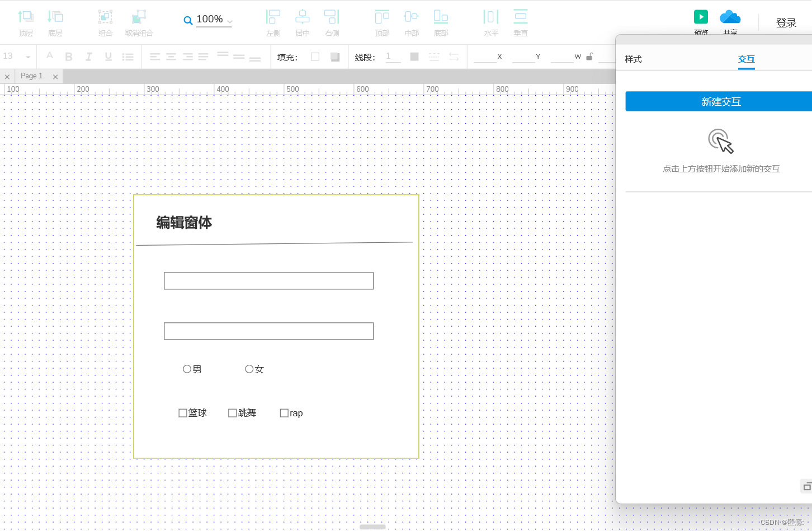Switch to the 交互 interactions tab
Image resolution: width=812 pixels, height=531 pixels.
747,59
